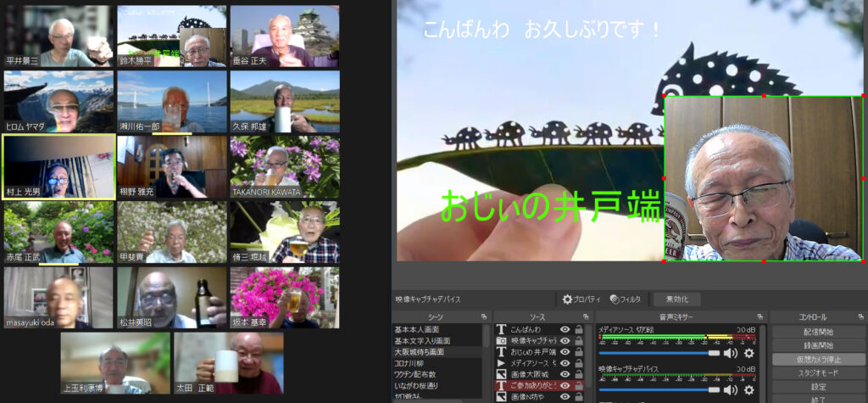Pop out the ソース dock panel
This screenshot has width=868, height=403.
(587, 316)
